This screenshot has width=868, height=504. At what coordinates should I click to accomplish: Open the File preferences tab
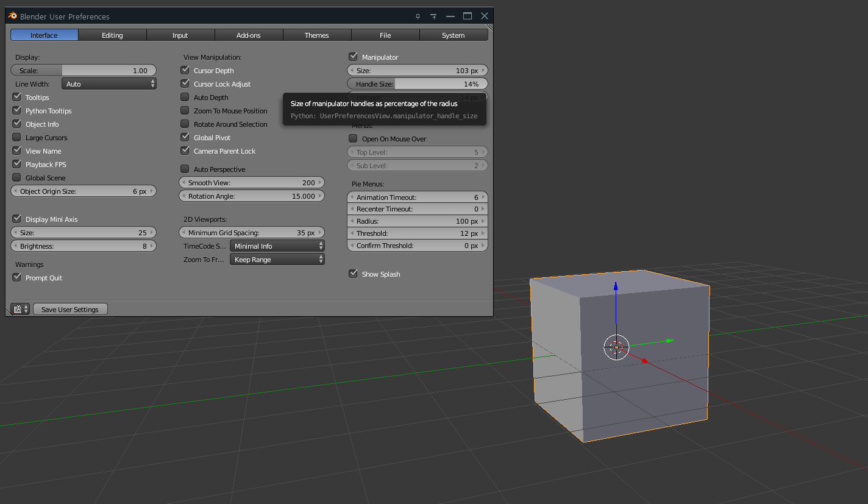[385, 35]
